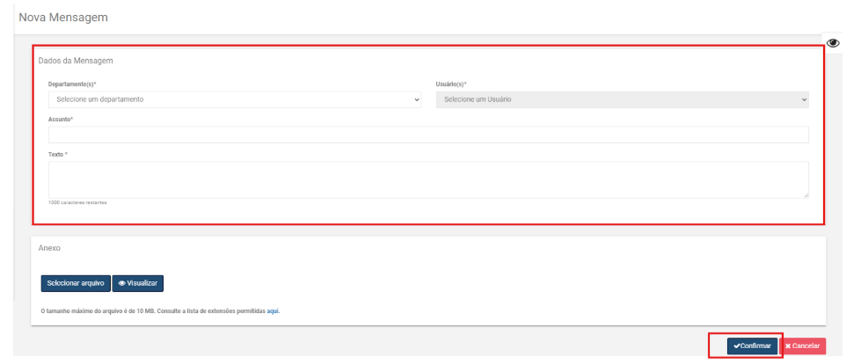
Task: Cancel the new message
Action: coord(803,346)
